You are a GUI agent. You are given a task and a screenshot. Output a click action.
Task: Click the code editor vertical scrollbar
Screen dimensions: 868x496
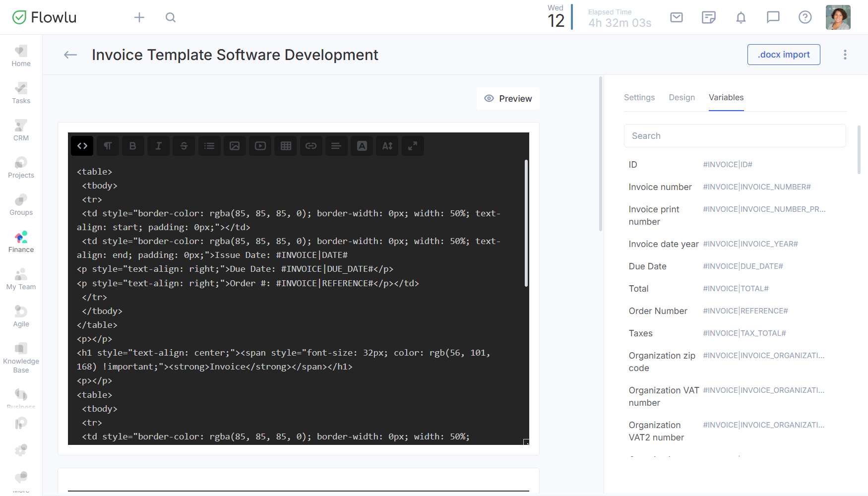point(526,223)
